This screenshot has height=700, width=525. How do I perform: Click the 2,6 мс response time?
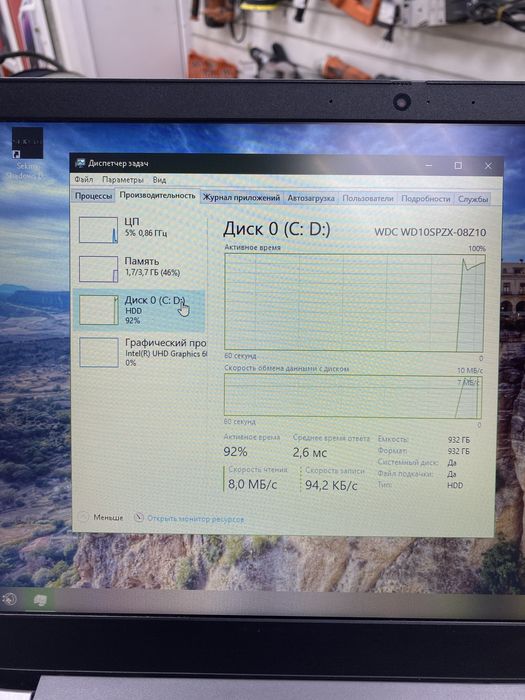tap(310, 453)
